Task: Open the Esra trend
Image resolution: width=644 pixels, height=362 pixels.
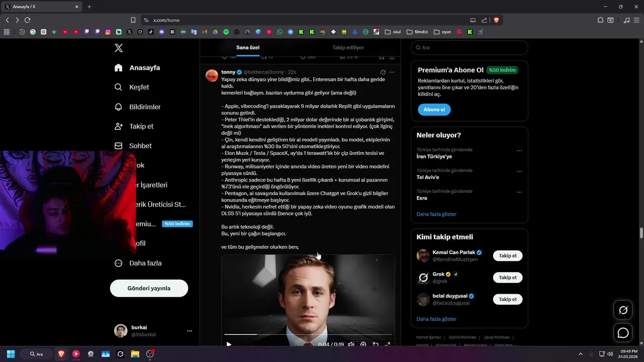Action: pyautogui.click(x=422, y=198)
